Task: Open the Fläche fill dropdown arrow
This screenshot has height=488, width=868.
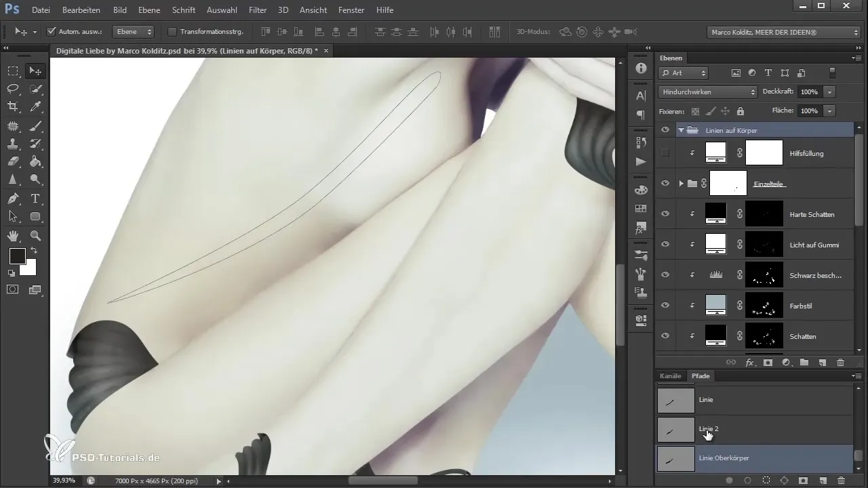Action: click(830, 110)
